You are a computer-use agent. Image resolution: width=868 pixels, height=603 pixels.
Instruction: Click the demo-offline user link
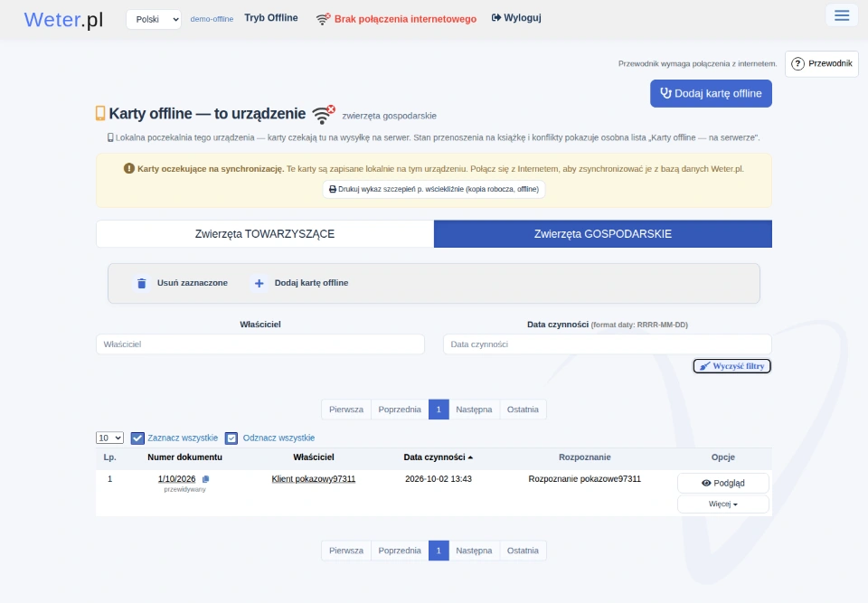coord(212,19)
